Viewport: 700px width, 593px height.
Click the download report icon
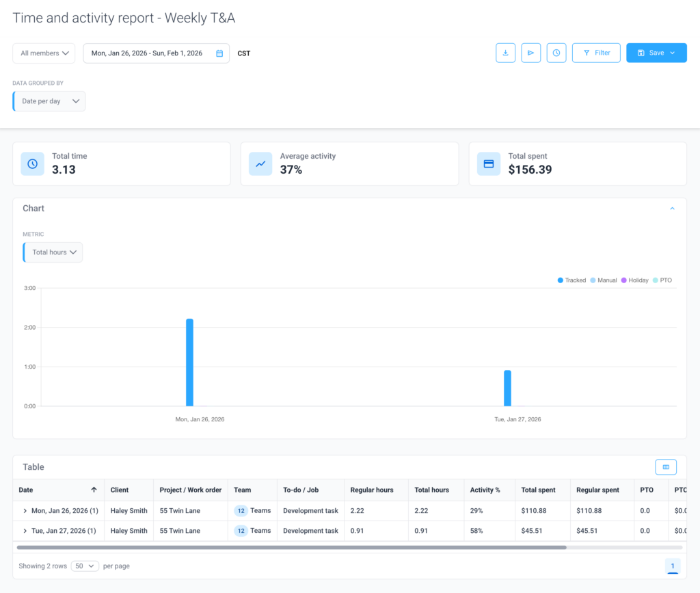pyautogui.click(x=505, y=53)
